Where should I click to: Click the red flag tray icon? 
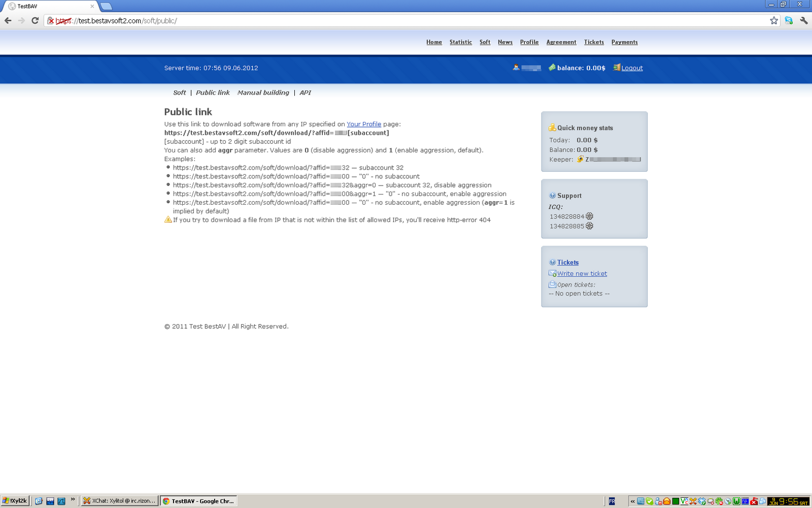click(754, 501)
